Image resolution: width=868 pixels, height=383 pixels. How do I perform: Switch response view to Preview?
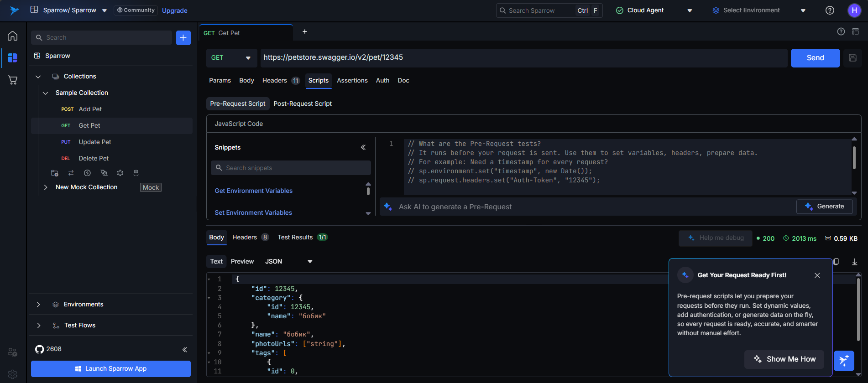pyautogui.click(x=242, y=261)
